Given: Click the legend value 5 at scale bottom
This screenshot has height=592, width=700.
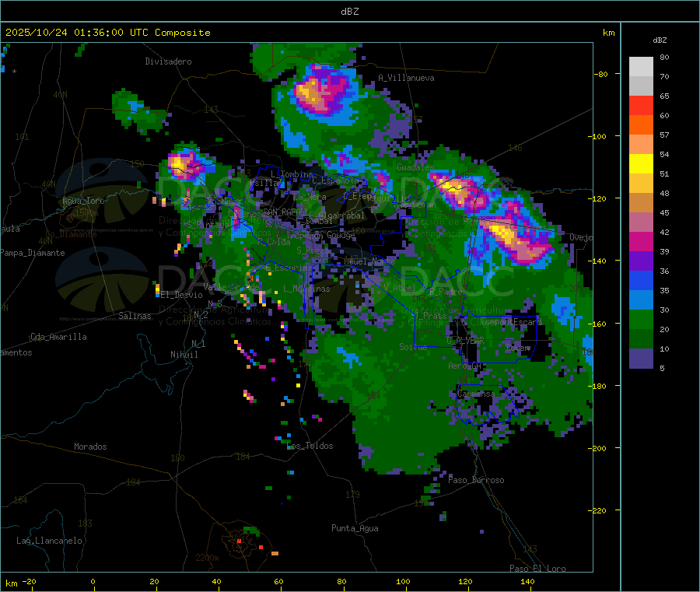Looking at the screenshot, I should pos(662,368).
